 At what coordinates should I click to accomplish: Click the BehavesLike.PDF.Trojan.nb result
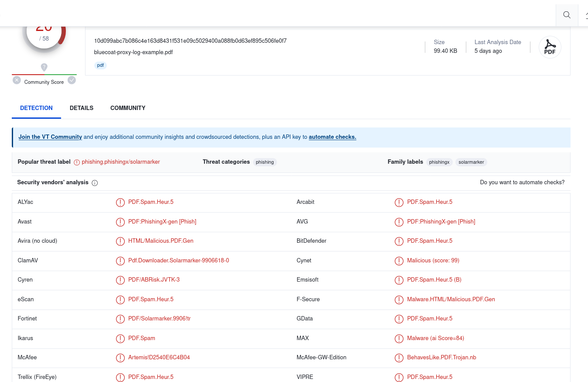click(x=441, y=358)
